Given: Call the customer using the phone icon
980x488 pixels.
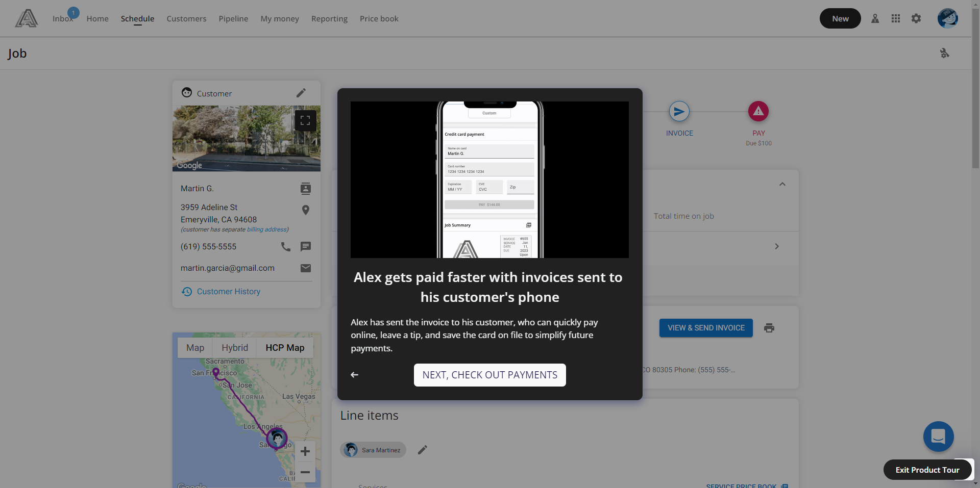Looking at the screenshot, I should 286,247.
